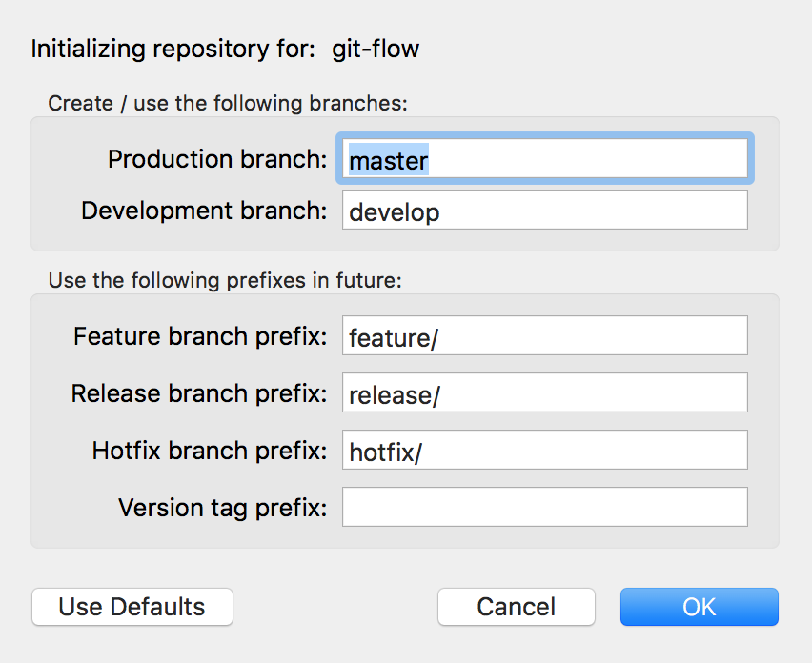Confirm initialization by clicking OK
This screenshot has width=812, height=663.
tap(699, 607)
